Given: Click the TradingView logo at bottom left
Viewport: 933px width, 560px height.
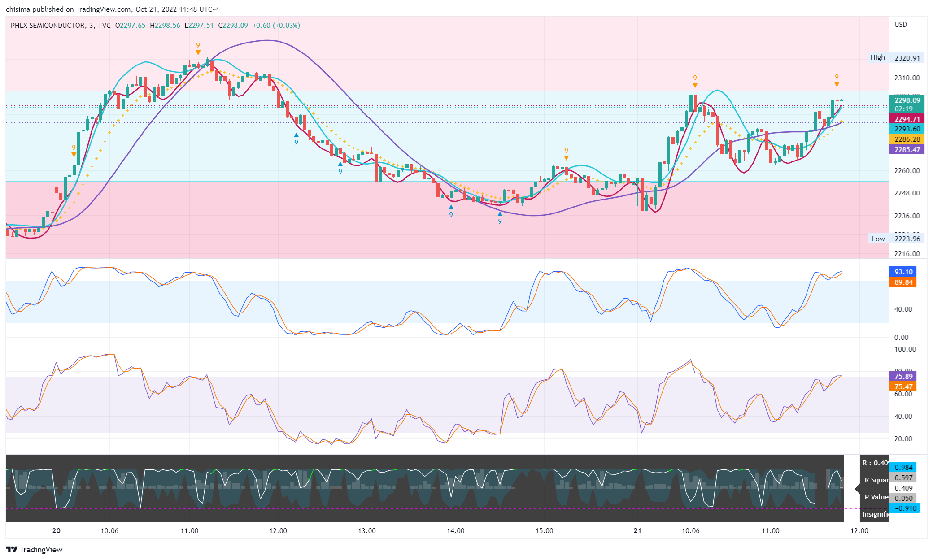Looking at the screenshot, I should (34, 549).
